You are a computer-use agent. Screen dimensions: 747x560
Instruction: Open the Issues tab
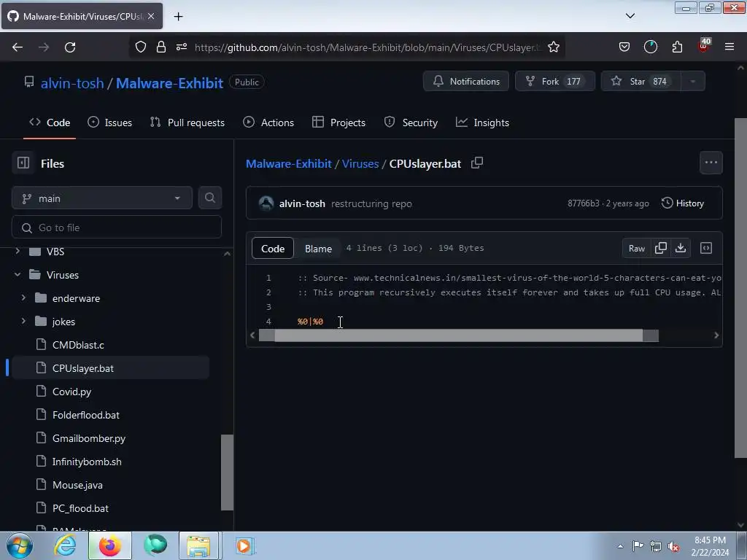click(110, 122)
